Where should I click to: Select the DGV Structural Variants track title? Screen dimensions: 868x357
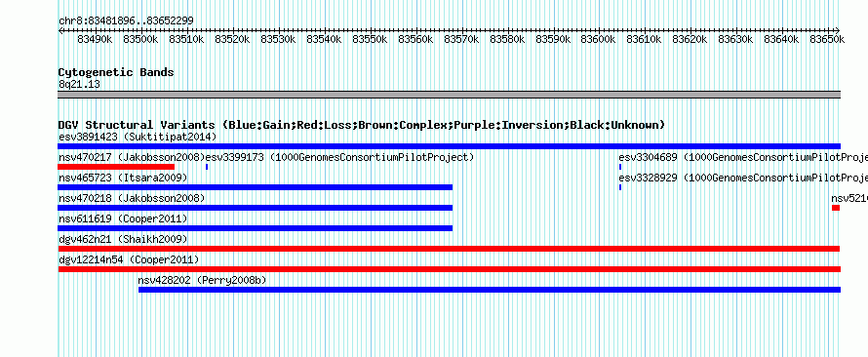pyautogui.click(x=362, y=125)
